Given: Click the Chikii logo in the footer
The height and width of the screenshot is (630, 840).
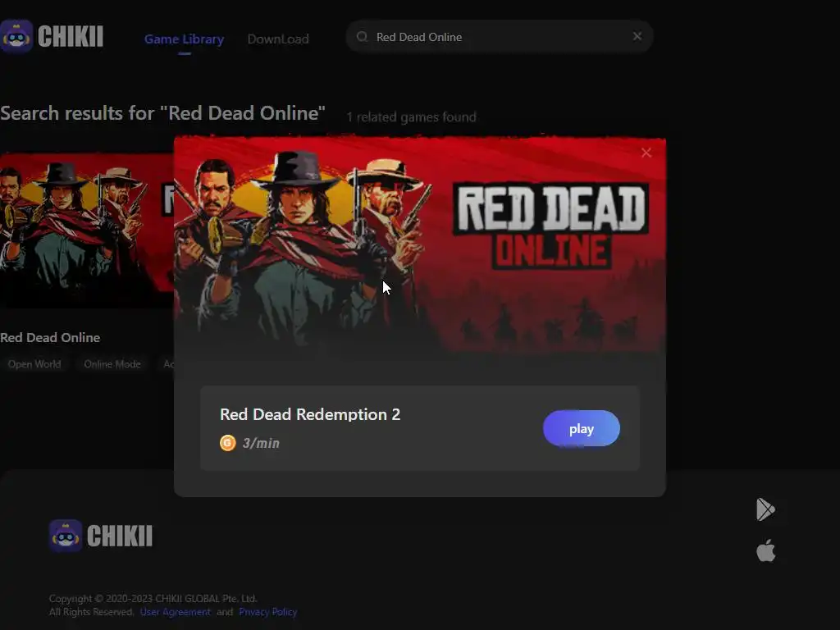Looking at the screenshot, I should 101,535.
